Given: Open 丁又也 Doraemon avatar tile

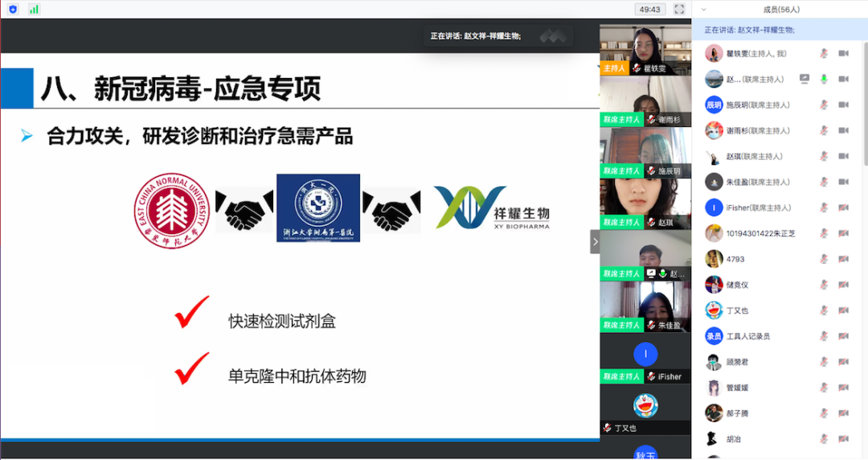Looking at the screenshot, I should click(645, 410).
